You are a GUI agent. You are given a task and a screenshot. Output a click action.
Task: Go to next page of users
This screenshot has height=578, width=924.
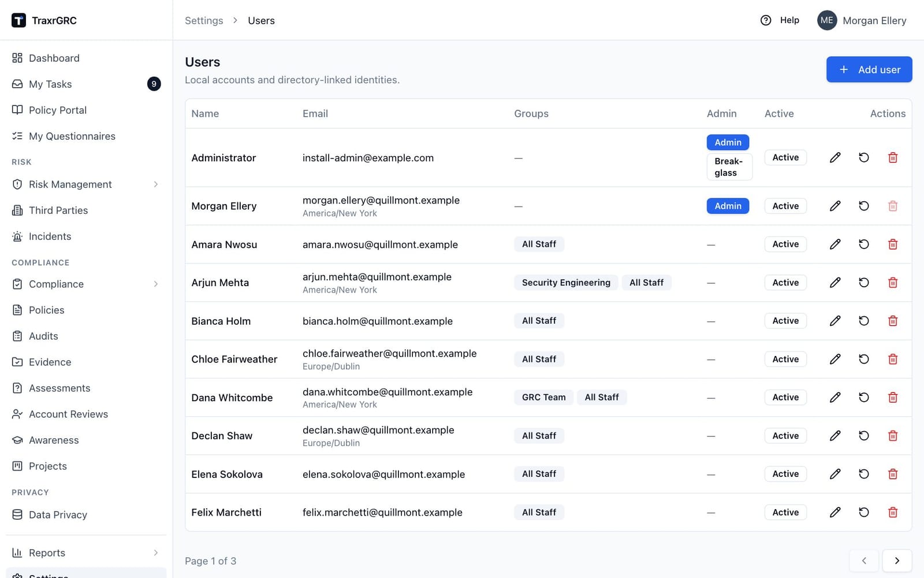click(x=897, y=561)
